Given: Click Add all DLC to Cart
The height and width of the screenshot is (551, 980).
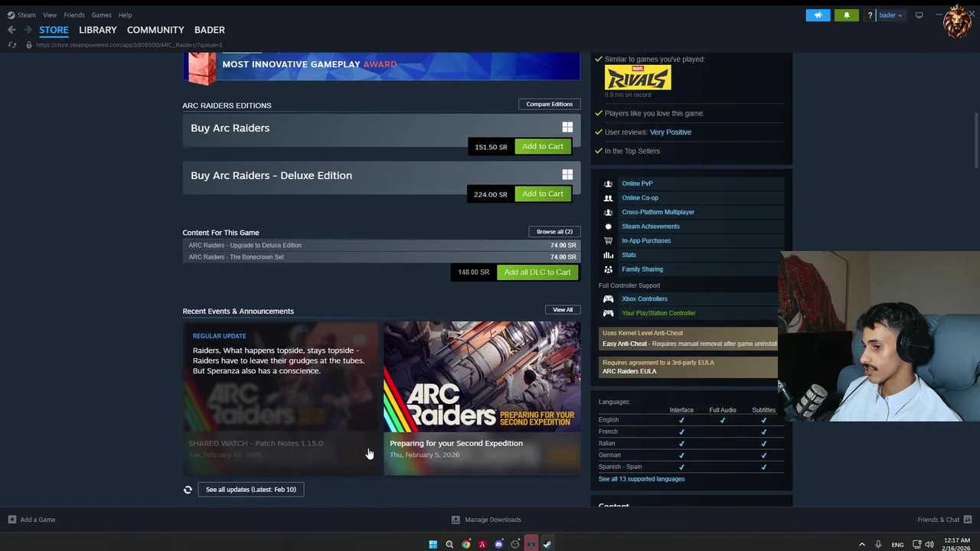Looking at the screenshot, I should [x=537, y=272].
